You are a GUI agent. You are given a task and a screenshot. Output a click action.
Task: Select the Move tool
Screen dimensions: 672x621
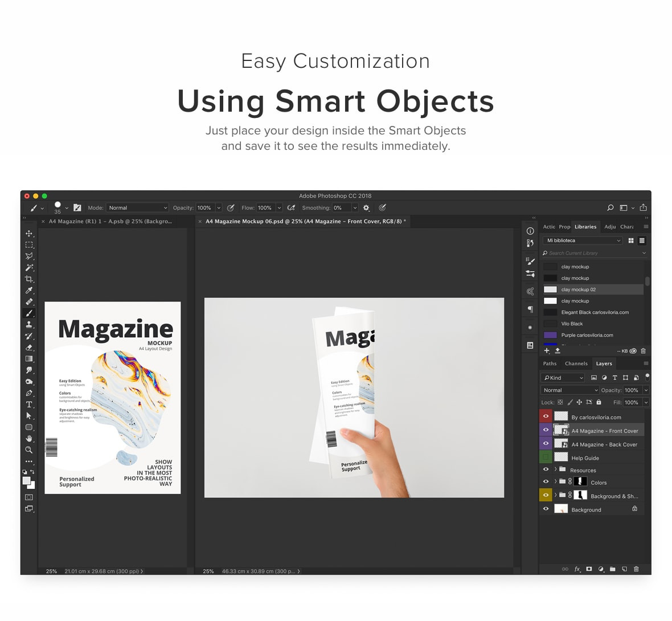[x=29, y=234]
